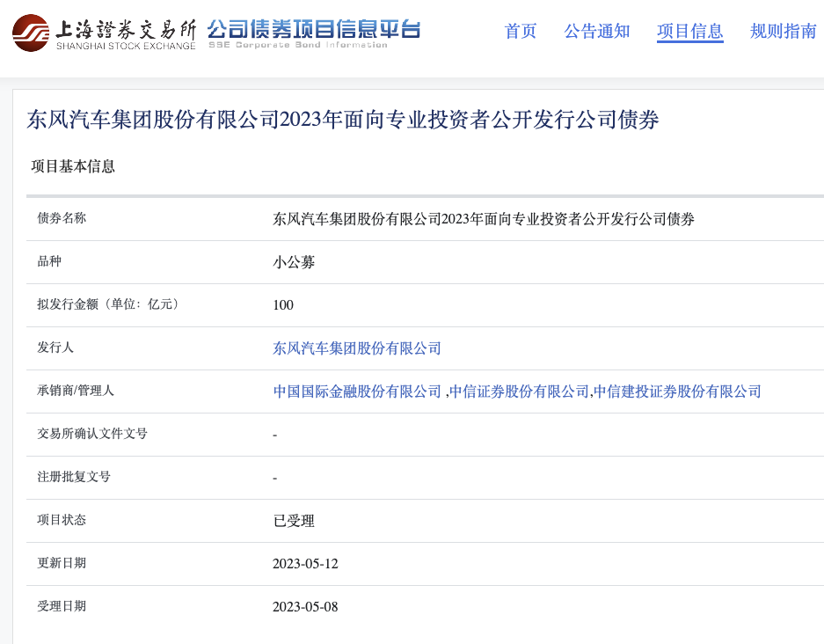Image resolution: width=824 pixels, height=644 pixels.
Task: Click the acceptance date 2023-05-08
Action: pyautogui.click(x=305, y=607)
